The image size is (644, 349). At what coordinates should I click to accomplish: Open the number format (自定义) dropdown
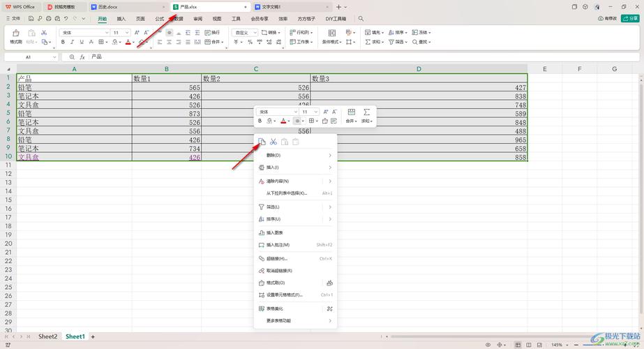(x=255, y=33)
